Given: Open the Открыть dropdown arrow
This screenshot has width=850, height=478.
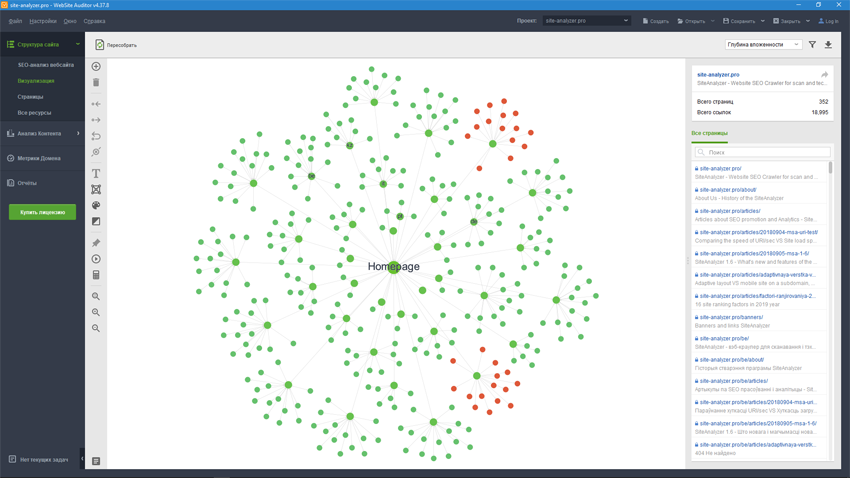Looking at the screenshot, I should [712, 21].
